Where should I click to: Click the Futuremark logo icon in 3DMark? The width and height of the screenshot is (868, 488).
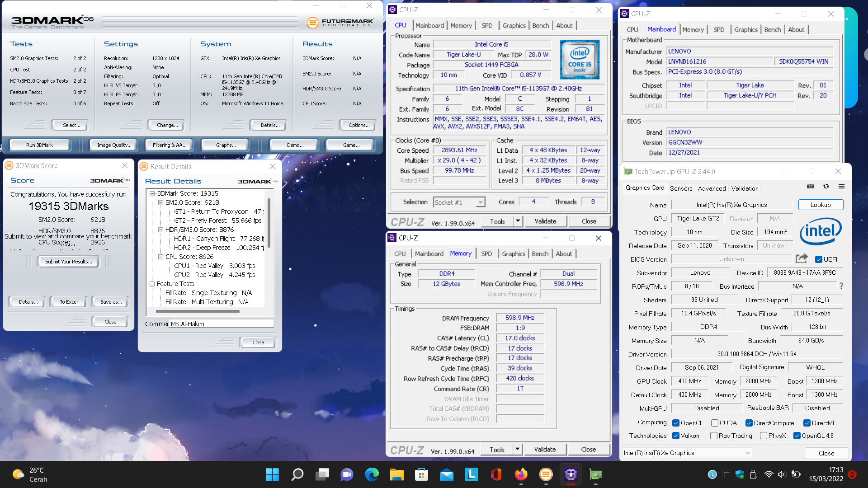point(312,22)
